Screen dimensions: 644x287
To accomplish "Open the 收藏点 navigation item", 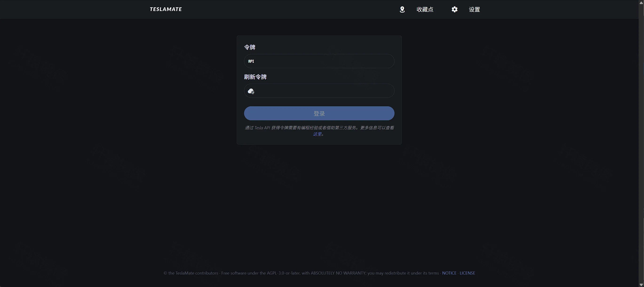I will 425,9.
